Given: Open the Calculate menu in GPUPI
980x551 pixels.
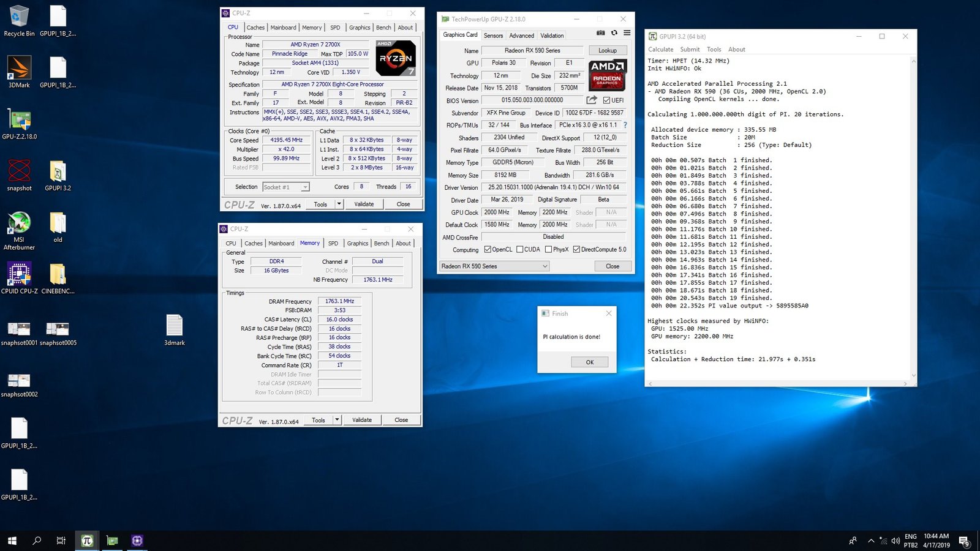Looking at the screenshot, I should tap(660, 50).
